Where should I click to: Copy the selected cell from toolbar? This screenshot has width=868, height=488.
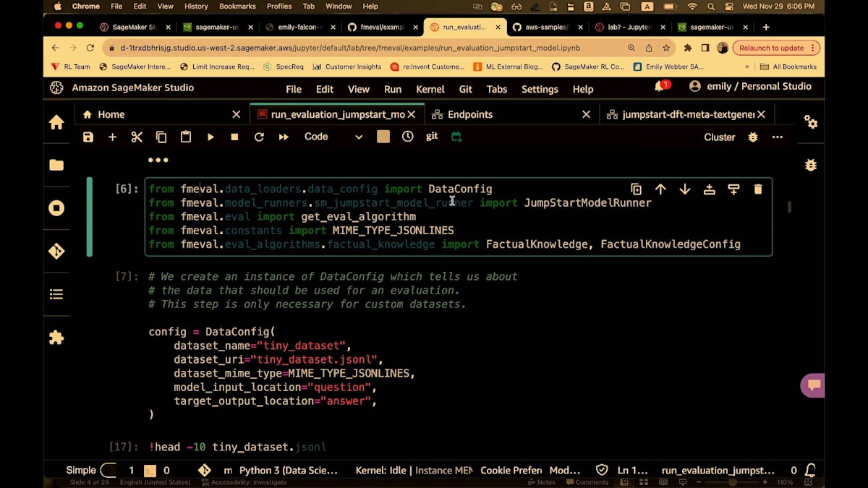pos(161,137)
